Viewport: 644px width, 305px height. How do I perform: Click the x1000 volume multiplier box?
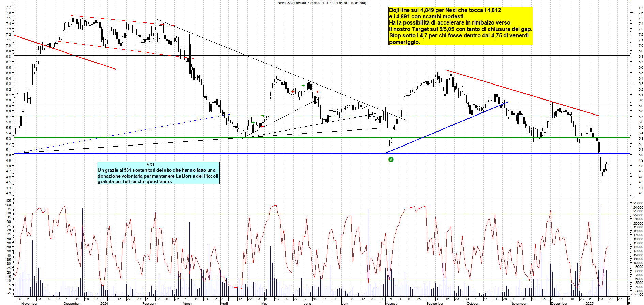click(635, 294)
